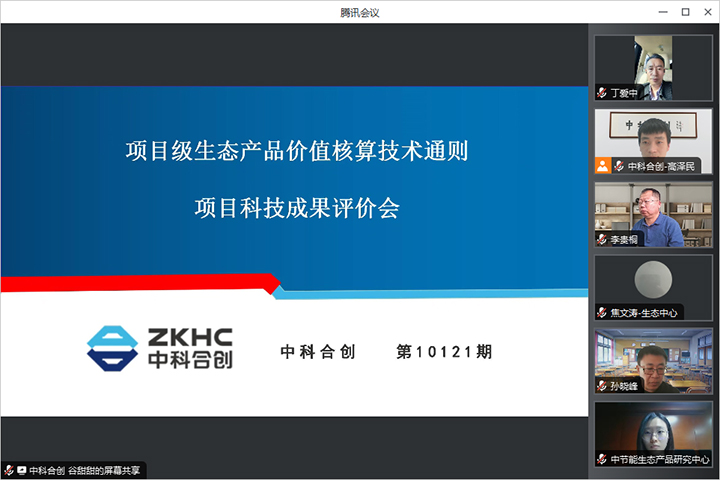Minimize the 腾讯会议 window
This screenshot has width=720, height=480.
click(x=663, y=12)
